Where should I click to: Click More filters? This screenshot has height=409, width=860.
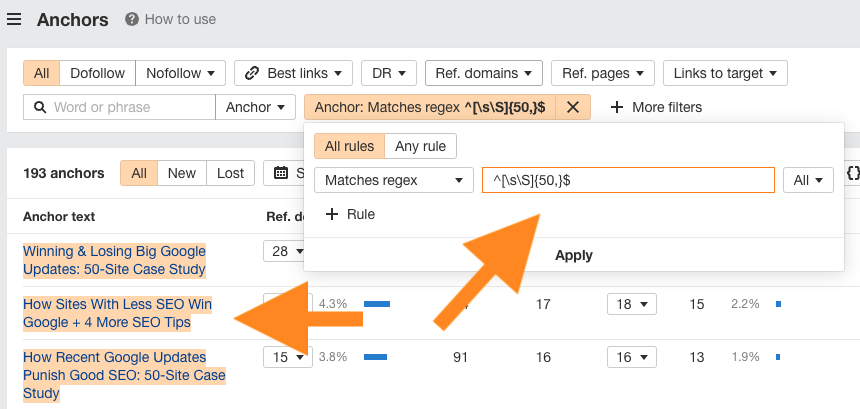pyautogui.click(x=656, y=107)
